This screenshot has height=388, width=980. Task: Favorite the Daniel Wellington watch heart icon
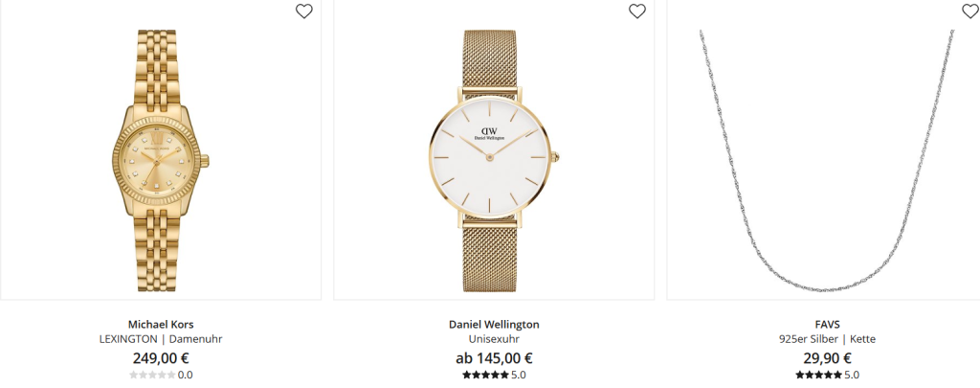[636, 11]
